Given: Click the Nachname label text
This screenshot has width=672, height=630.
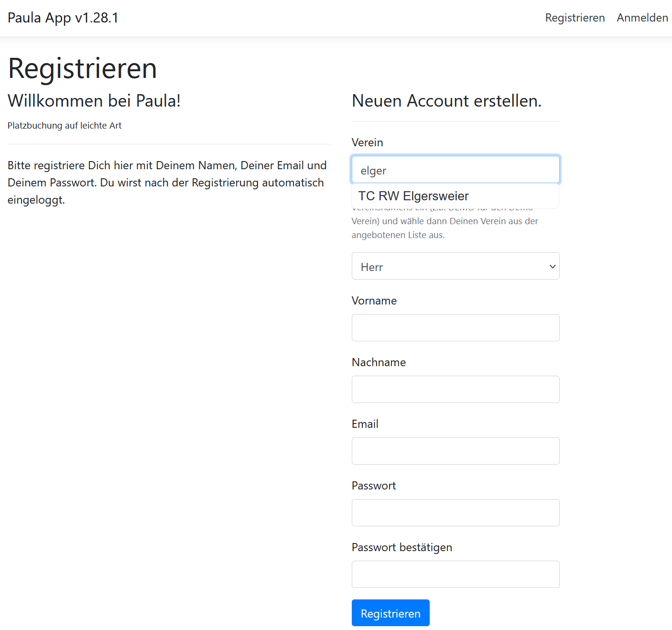Looking at the screenshot, I should coord(379,362).
